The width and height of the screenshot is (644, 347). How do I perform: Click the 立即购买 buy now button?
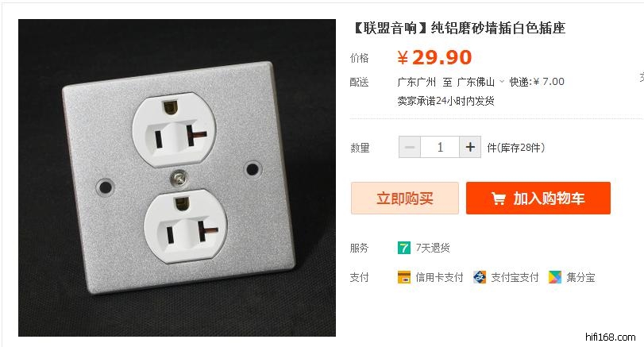[404, 198]
